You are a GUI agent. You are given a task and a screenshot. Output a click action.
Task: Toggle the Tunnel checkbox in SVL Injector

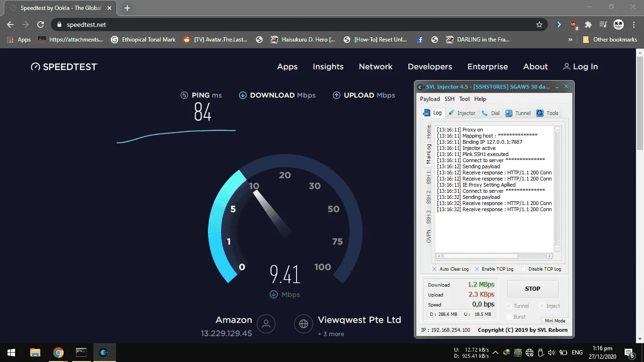click(x=509, y=306)
